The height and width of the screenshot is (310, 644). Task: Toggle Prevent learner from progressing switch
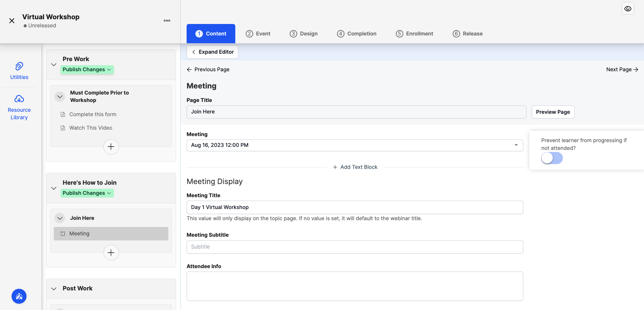tap(552, 158)
